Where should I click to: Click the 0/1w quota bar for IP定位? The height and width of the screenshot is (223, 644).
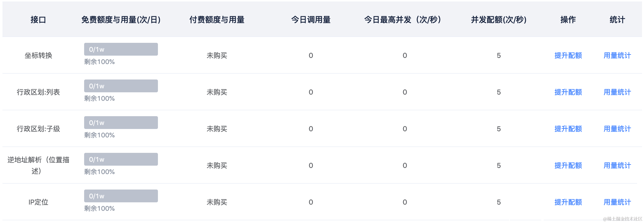point(121,196)
